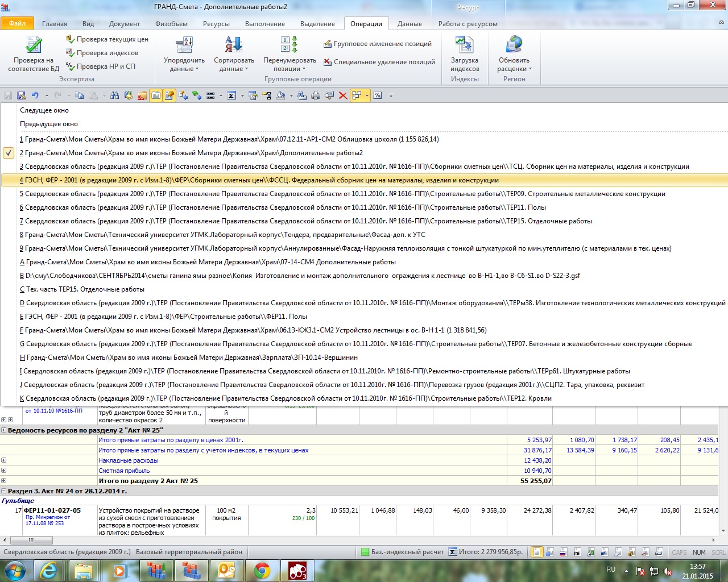Click the percent icon in quick toolbar
The height and width of the screenshot is (582, 728).
pyautogui.click(x=377, y=95)
